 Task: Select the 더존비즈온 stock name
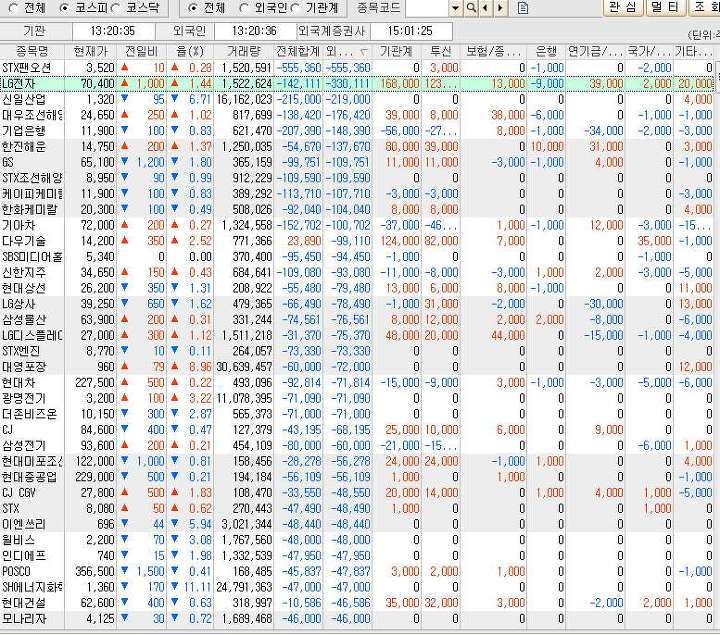29,414
